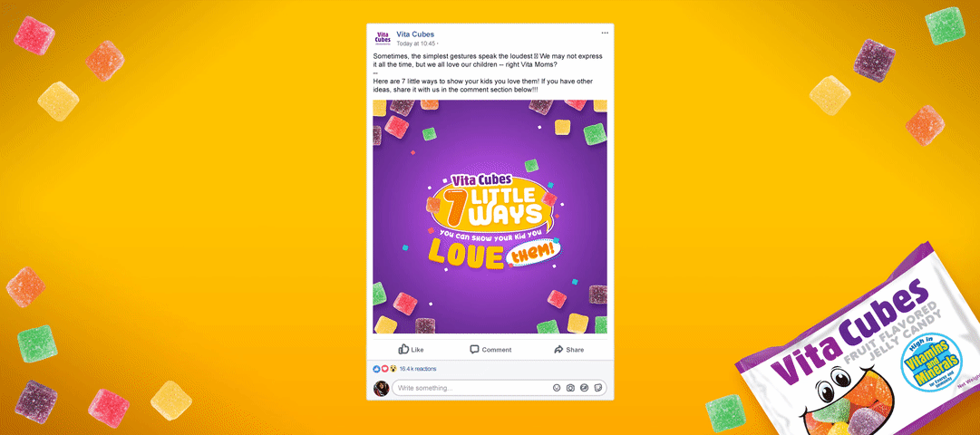
Task: Click the thumbs-up Like button
Action: click(x=412, y=350)
